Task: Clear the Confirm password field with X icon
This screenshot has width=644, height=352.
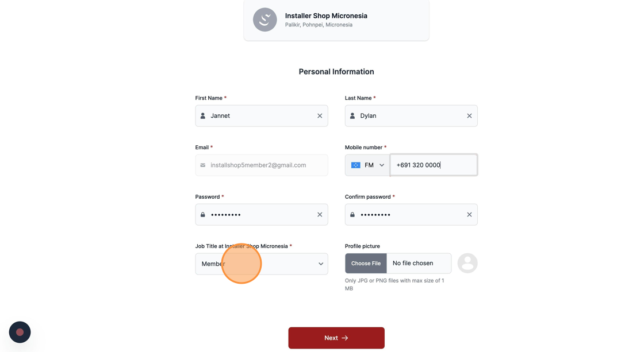Action: 469,215
